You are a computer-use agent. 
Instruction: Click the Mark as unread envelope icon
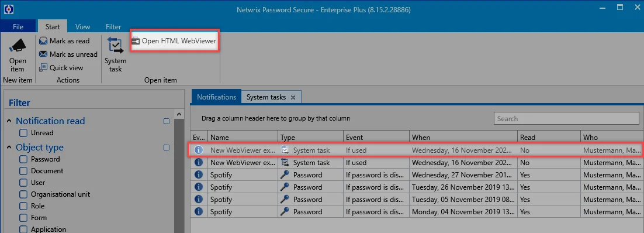click(x=43, y=54)
